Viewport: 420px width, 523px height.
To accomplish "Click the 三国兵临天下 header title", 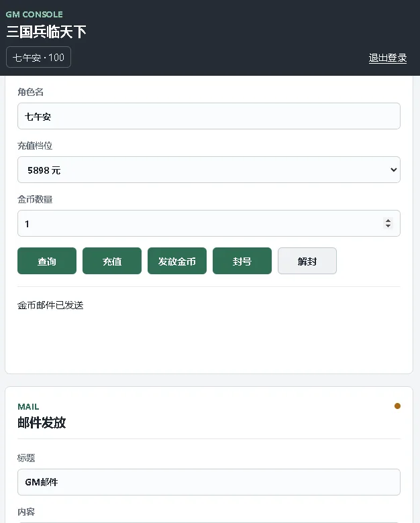I will point(46,32).
